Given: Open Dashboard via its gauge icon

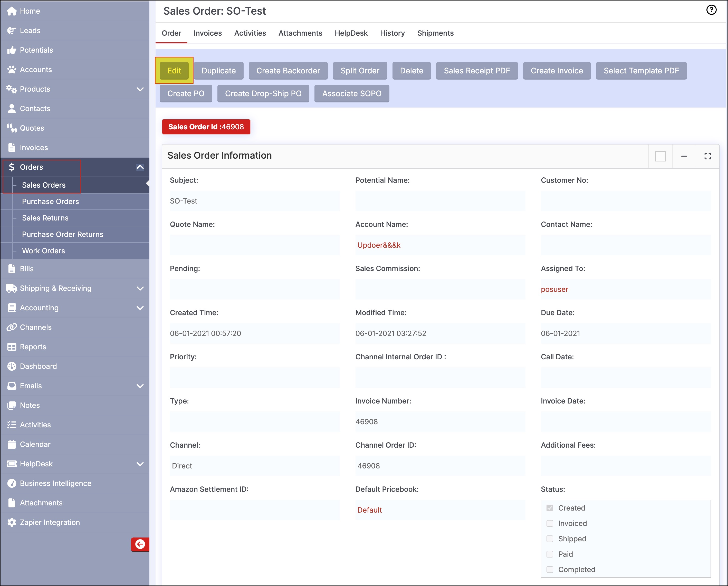Looking at the screenshot, I should [x=12, y=366].
